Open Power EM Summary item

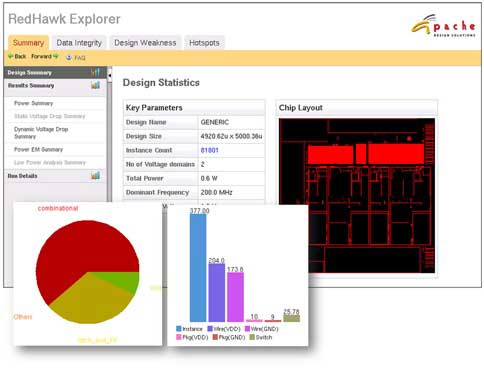click(x=38, y=150)
